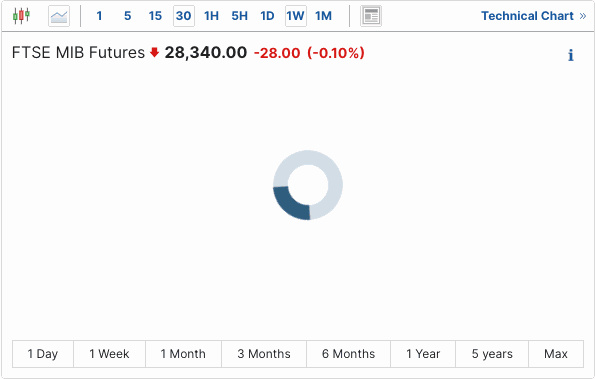
Task: Select the 1D interval
Action: [x=267, y=16]
